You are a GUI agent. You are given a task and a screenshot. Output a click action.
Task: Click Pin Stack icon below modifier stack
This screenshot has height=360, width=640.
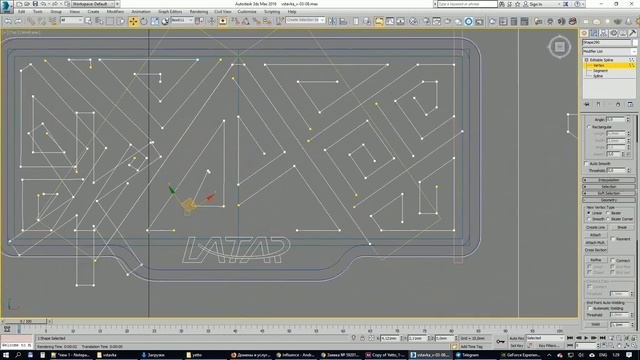pos(587,104)
